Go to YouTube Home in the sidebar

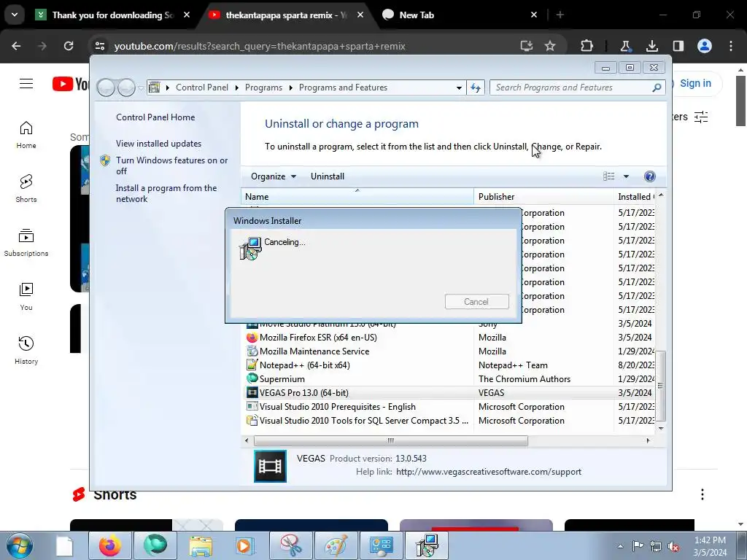click(26, 135)
